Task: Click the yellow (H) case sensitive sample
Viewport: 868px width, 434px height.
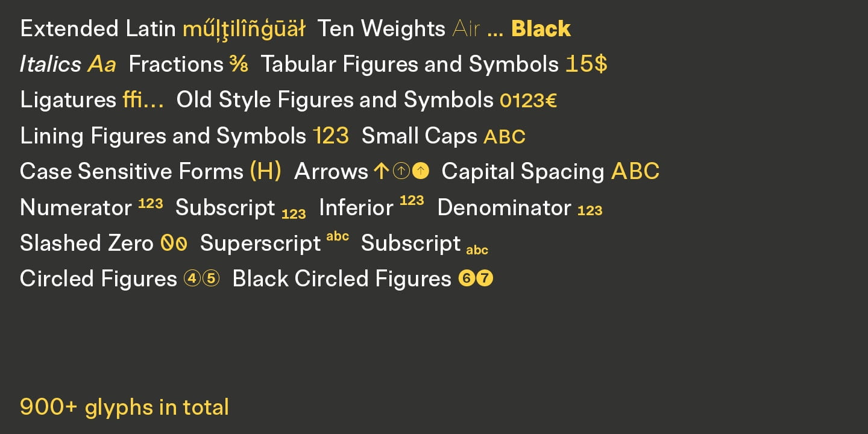Action: [x=265, y=172]
